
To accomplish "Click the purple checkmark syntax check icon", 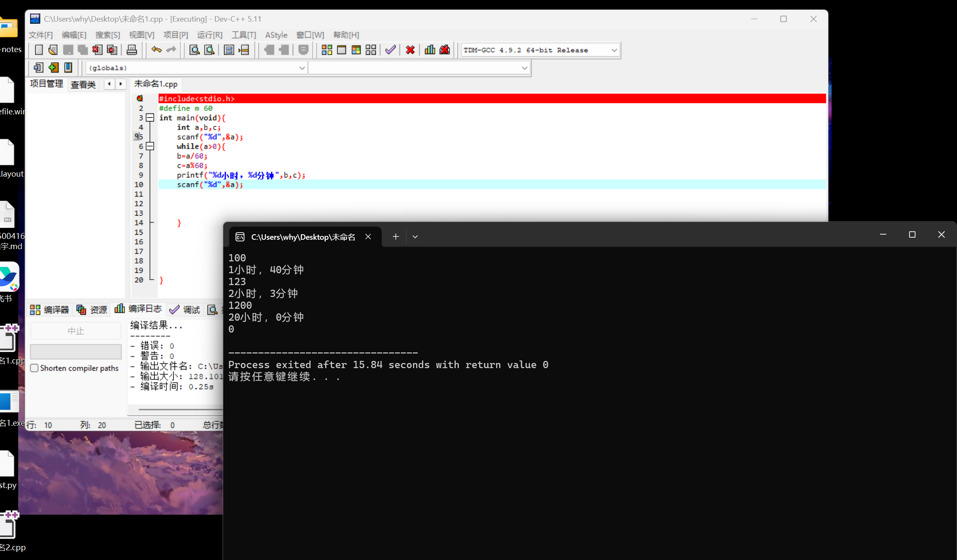I will (x=390, y=50).
